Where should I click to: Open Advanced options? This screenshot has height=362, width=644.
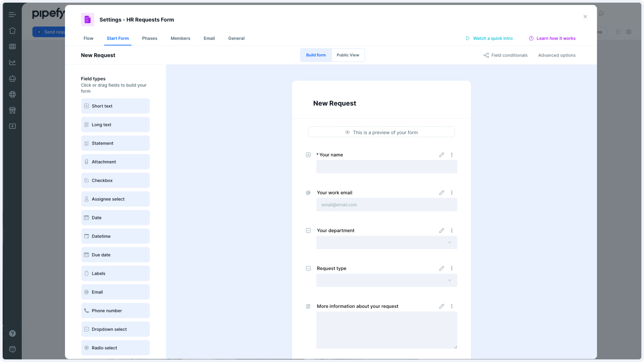click(x=556, y=55)
